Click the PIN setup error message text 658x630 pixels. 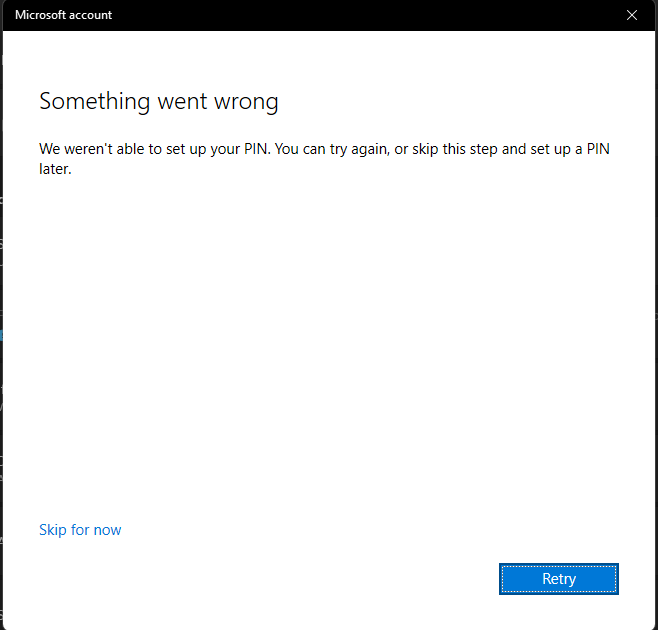tap(324, 159)
